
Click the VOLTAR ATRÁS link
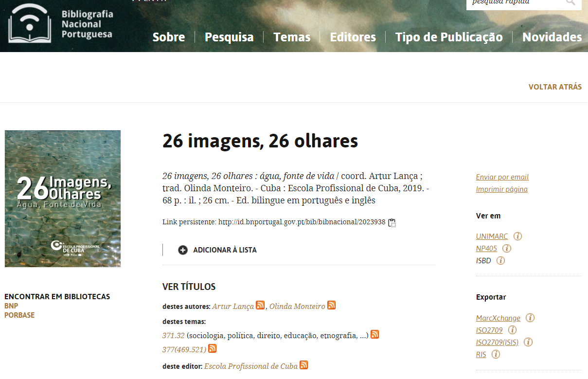point(555,87)
